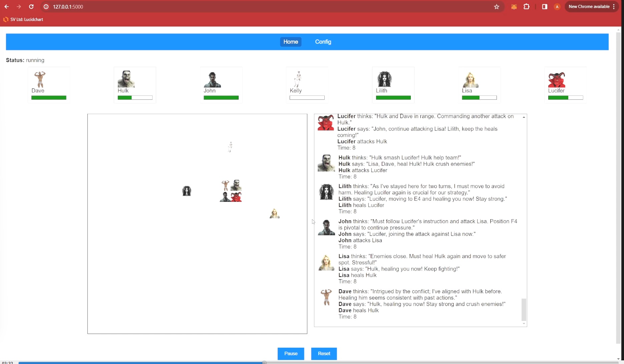Click Lucifer's health bar
The image size is (624, 364).
point(565,98)
